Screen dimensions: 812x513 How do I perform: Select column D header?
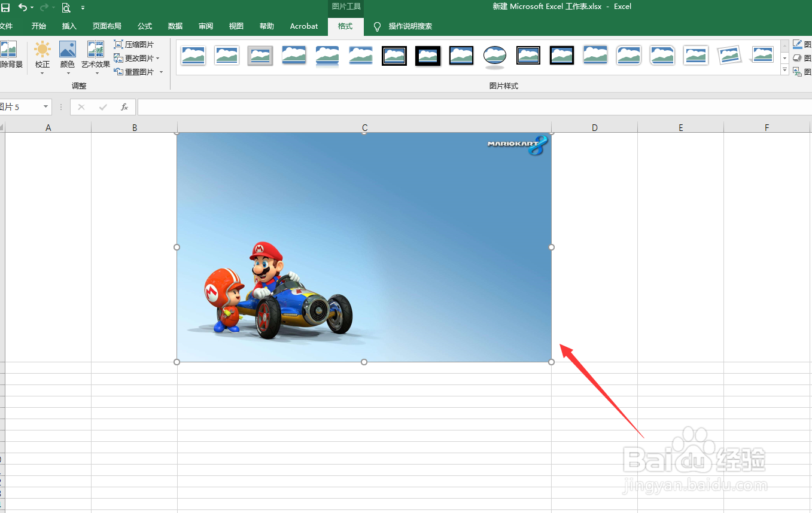click(594, 127)
